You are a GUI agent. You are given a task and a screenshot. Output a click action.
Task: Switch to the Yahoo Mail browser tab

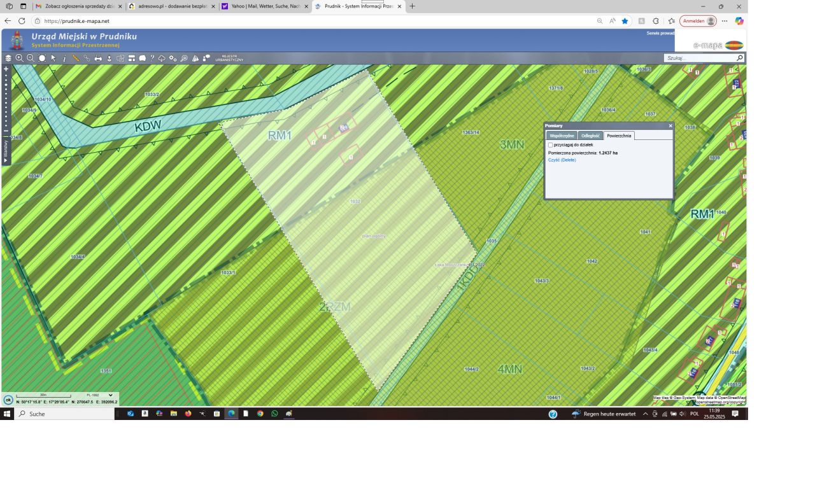266,6
